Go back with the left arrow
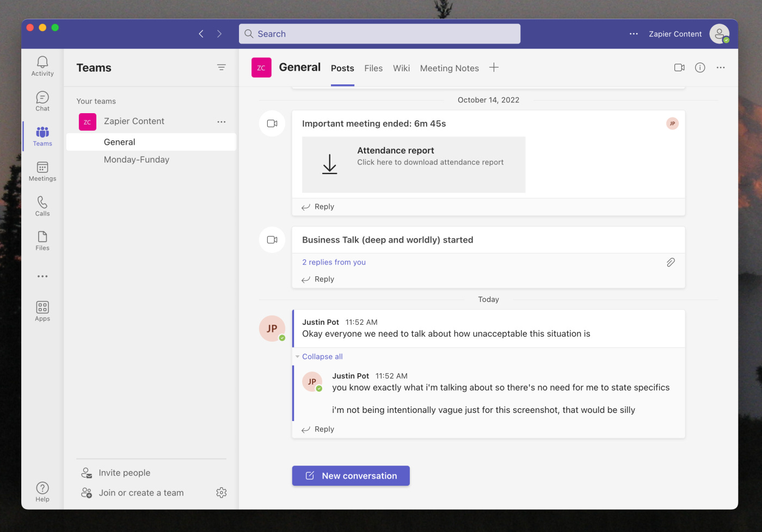762x532 pixels. click(201, 34)
